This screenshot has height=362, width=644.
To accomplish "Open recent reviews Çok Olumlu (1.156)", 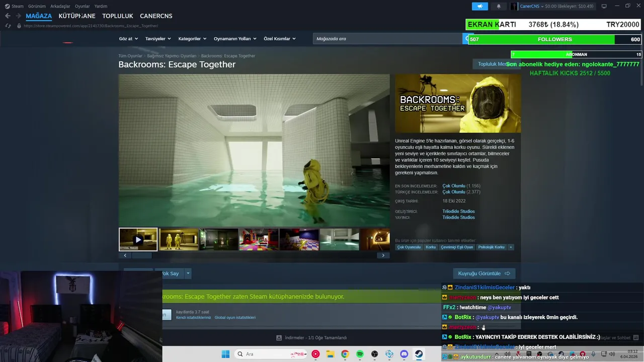I will [461, 186].
